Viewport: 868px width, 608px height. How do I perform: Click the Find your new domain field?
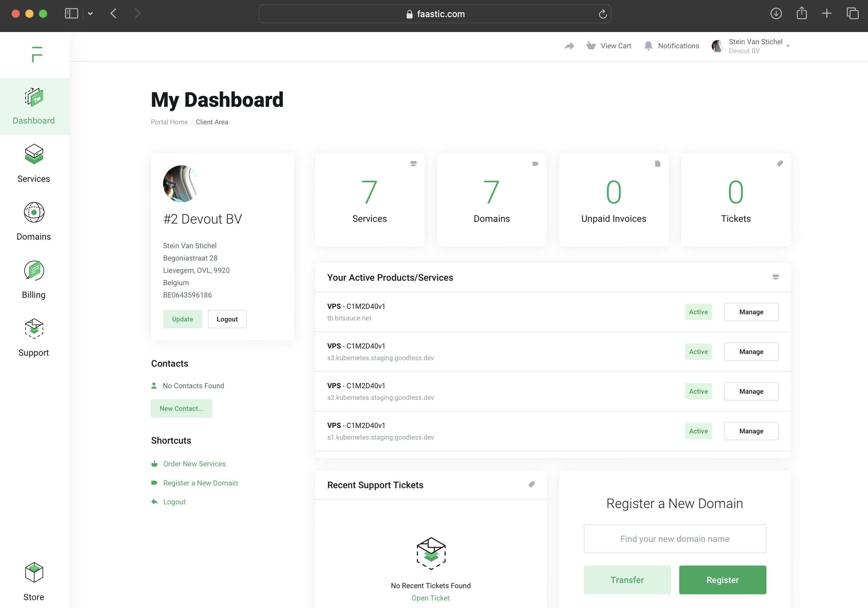[674, 539]
